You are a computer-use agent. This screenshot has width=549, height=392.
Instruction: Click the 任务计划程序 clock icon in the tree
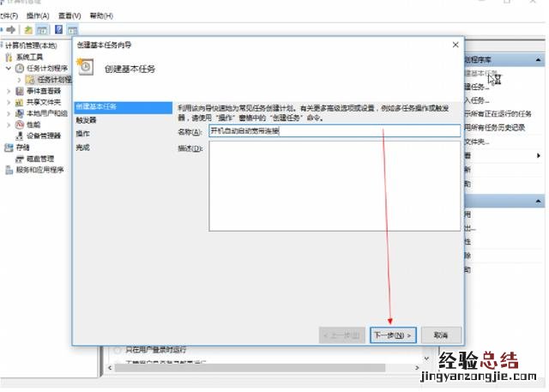point(20,69)
